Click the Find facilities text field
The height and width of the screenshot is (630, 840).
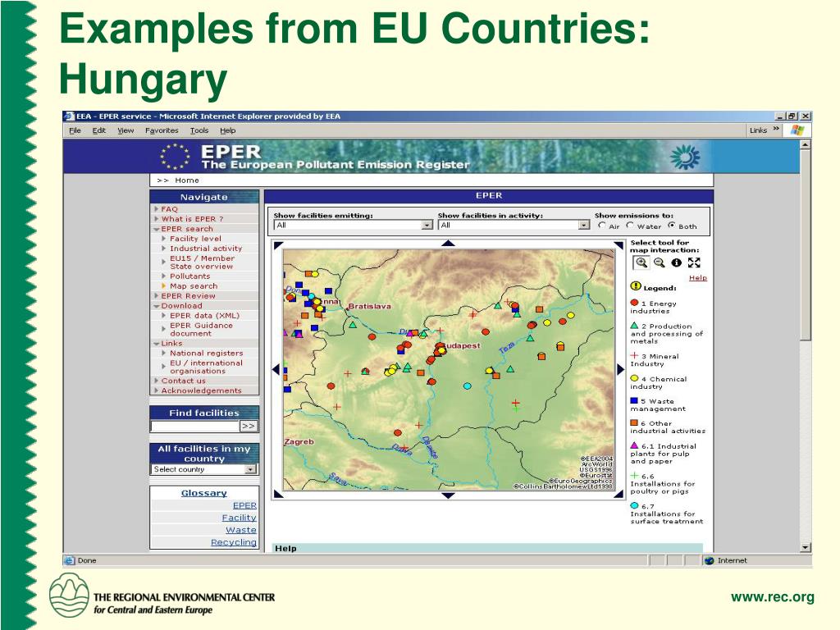[195, 426]
